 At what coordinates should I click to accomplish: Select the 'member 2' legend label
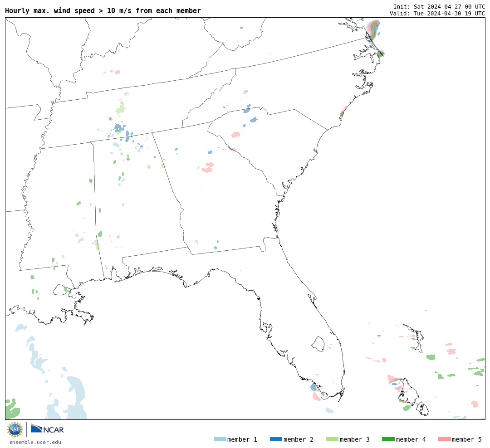point(299,439)
